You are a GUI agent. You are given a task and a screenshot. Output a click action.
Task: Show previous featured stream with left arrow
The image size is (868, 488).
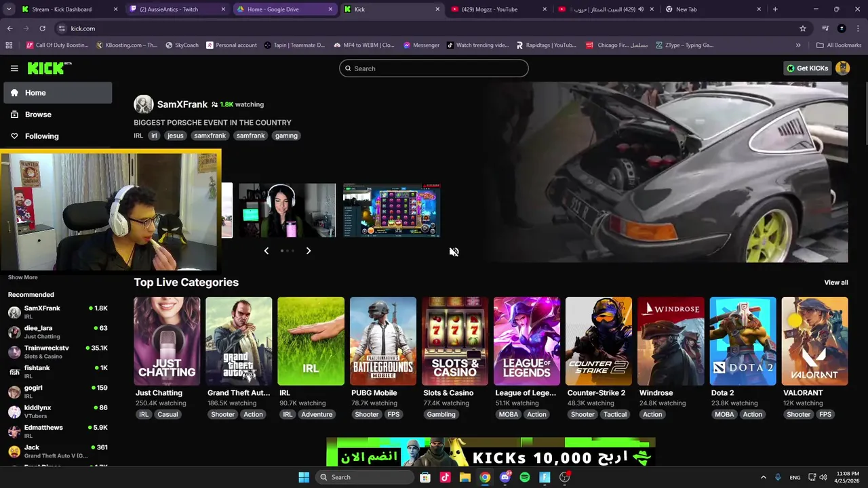tap(266, 251)
